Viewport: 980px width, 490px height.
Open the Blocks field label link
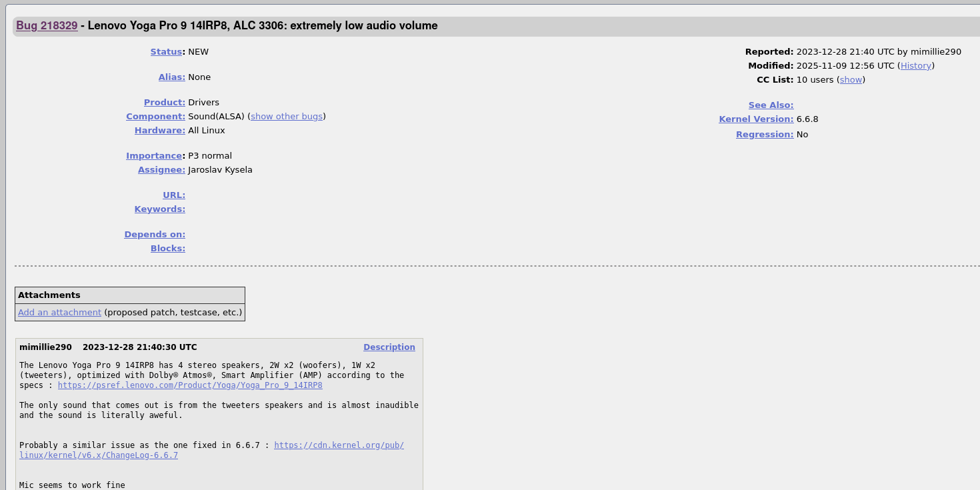pyautogui.click(x=167, y=249)
